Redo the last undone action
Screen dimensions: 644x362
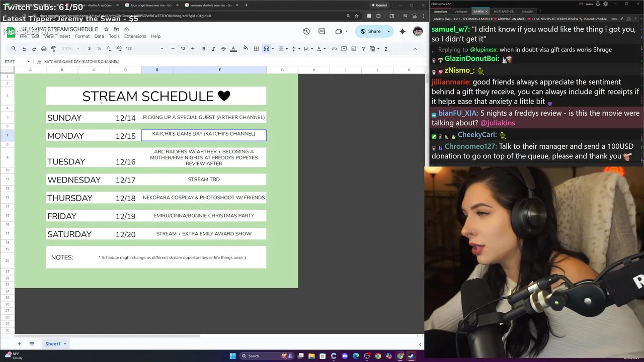click(34, 49)
